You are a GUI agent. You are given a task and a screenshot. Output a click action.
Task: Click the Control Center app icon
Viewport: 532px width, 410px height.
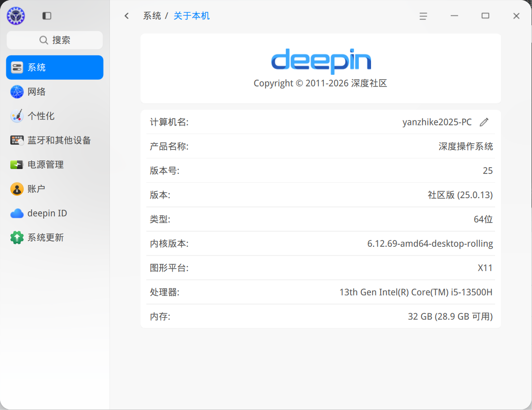(x=16, y=16)
